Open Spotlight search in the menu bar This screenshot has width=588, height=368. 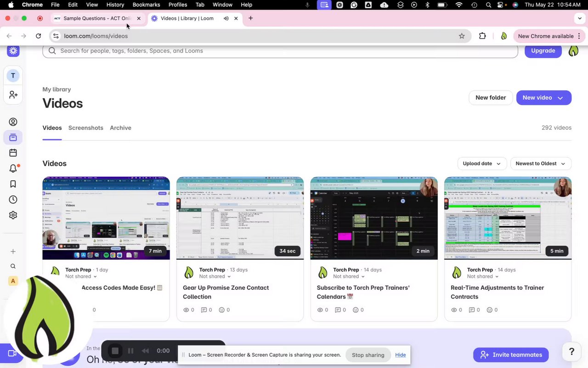(x=488, y=5)
